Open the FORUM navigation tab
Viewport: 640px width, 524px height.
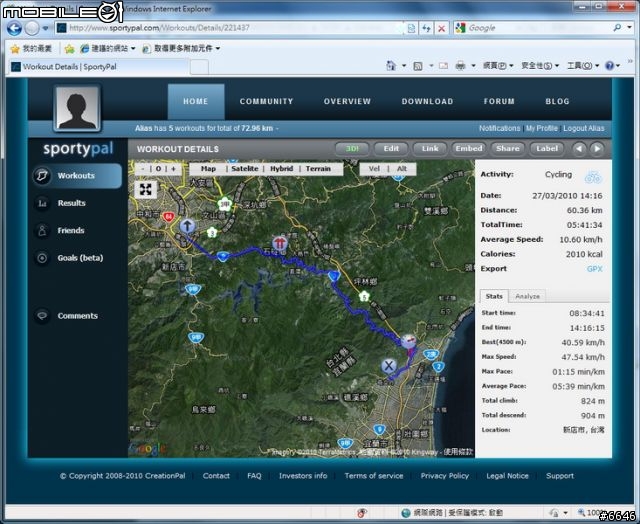pyautogui.click(x=499, y=101)
